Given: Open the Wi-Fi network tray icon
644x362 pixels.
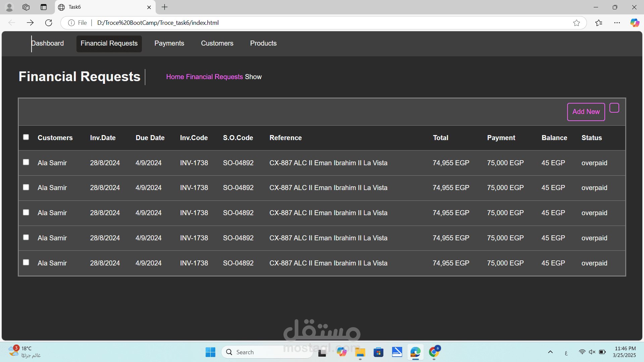Looking at the screenshot, I should coord(582,352).
